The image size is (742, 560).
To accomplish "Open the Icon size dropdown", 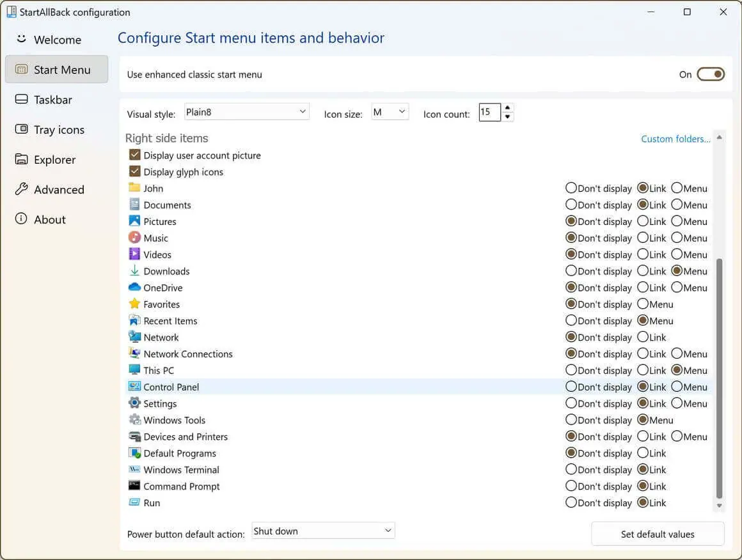I will pyautogui.click(x=390, y=112).
